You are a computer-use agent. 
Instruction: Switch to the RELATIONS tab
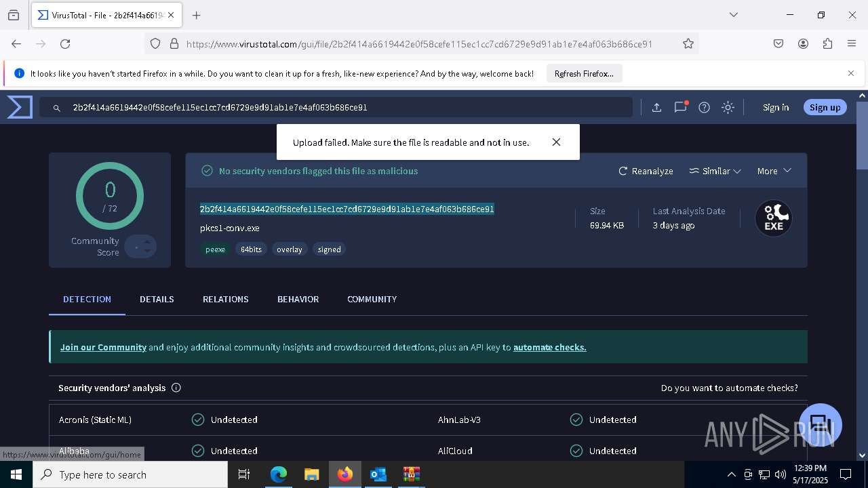click(x=226, y=299)
